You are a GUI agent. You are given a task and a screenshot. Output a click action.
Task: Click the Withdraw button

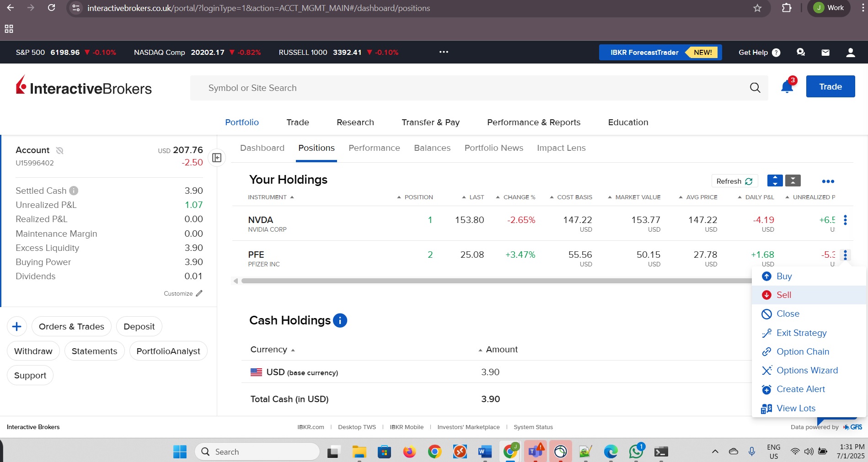(x=33, y=351)
